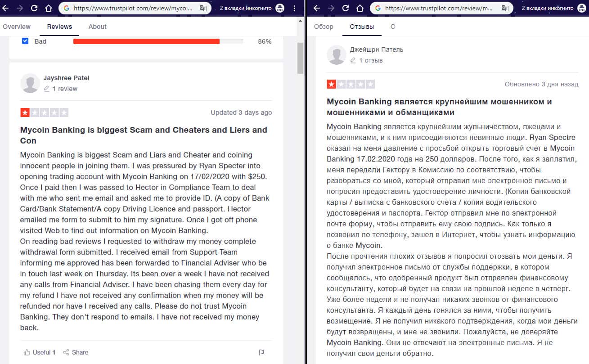Open the home page from the English Trustpilot window
The height and width of the screenshot is (364, 589).
tap(49, 8)
